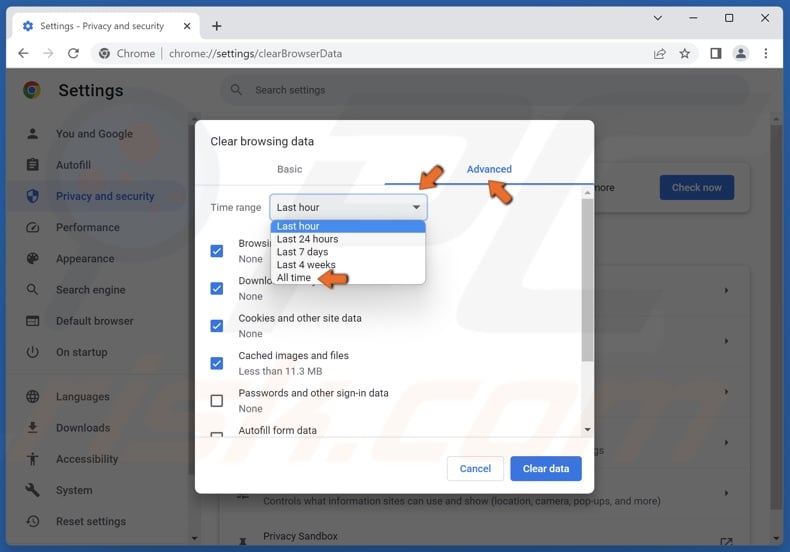Uncheck Cookies and other site data checkbox

pos(217,326)
